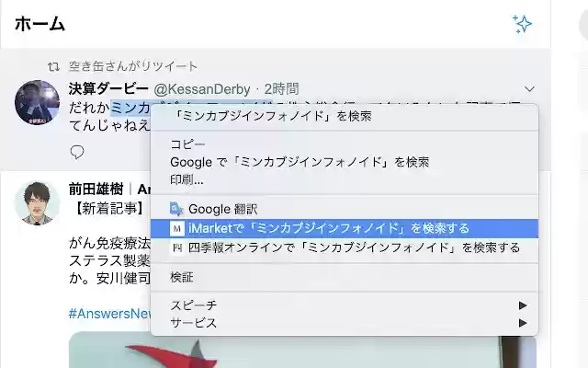Open the sparkle timeline options icon
Screen dimensions: 588x368
click(522, 24)
